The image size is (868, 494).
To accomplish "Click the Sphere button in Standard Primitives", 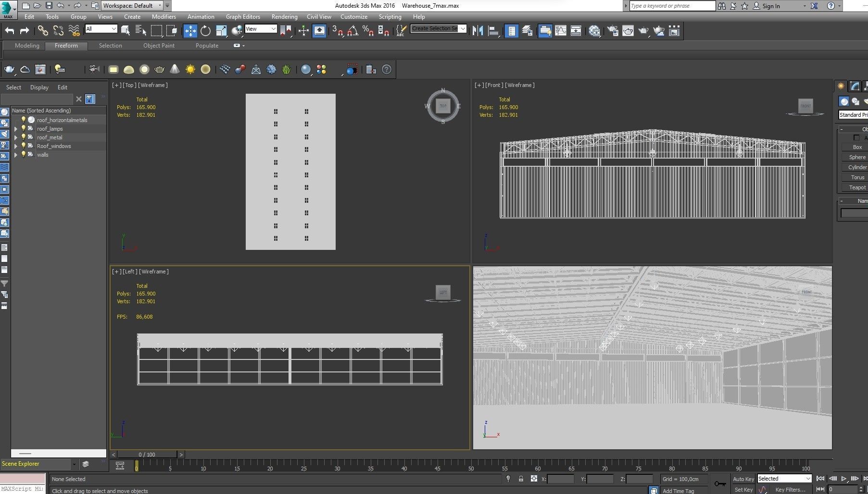I will pyautogui.click(x=857, y=157).
